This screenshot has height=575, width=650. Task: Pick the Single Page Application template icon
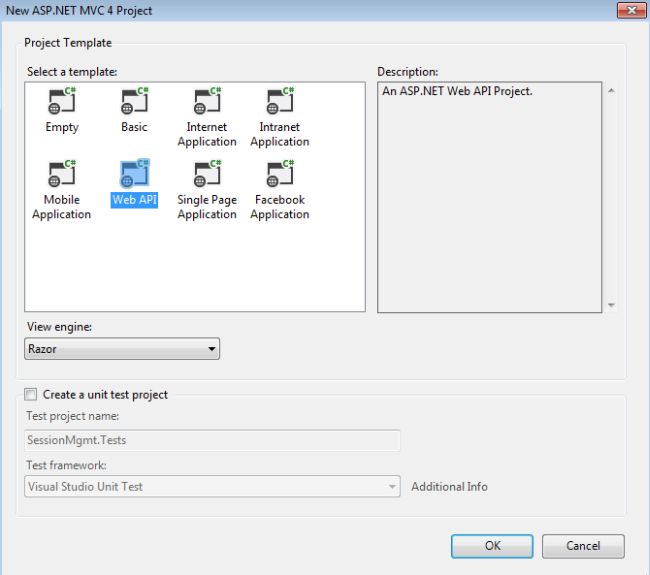coord(207,174)
